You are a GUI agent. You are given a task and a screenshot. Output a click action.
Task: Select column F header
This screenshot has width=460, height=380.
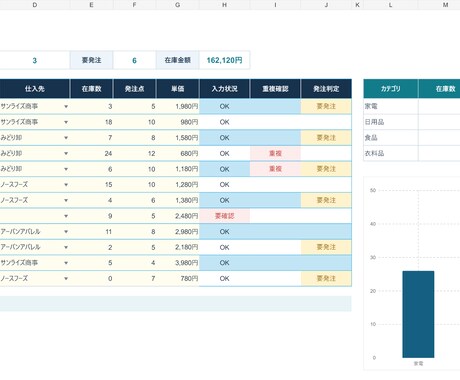point(134,5)
